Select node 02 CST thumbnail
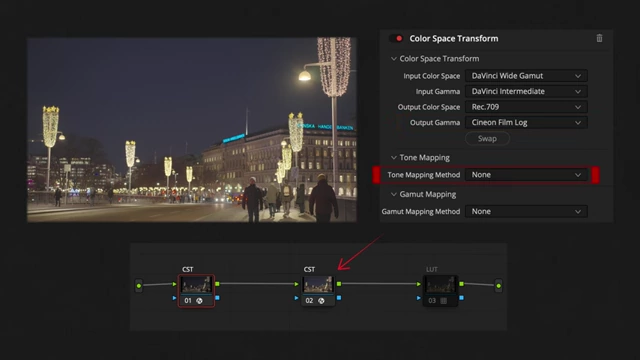Screen dimensions: 640x360 [318, 284]
